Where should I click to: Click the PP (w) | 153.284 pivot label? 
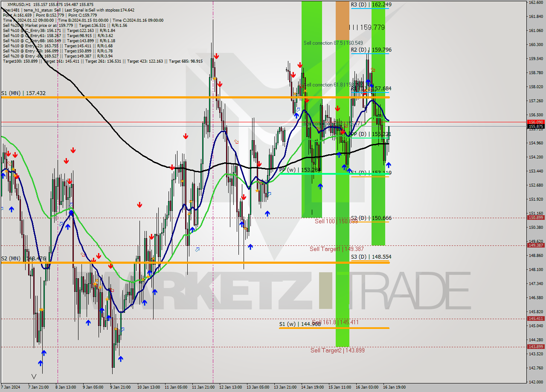[300, 170]
